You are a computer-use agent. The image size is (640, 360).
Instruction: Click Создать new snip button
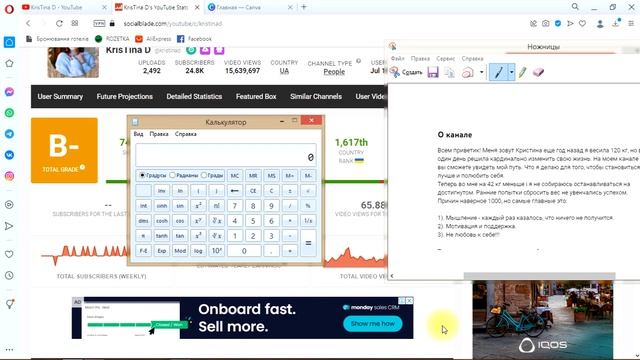[x=406, y=72]
